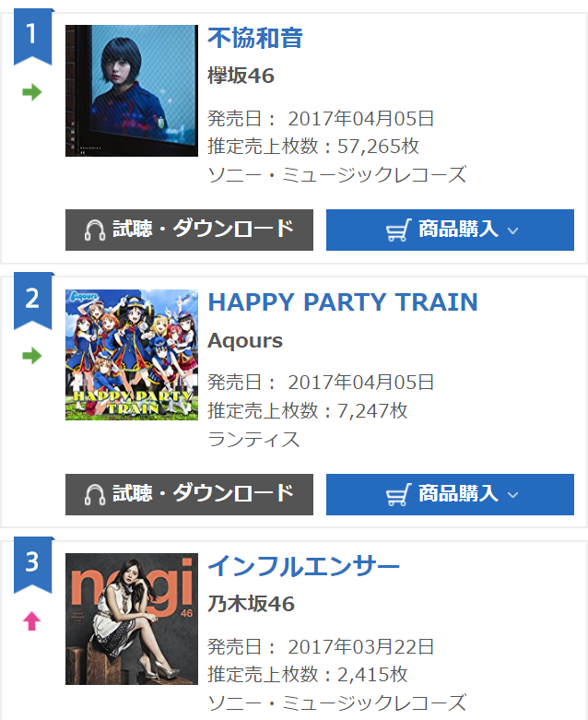
Task: Open 不協和音 title link
Action: [x=255, y=38]
